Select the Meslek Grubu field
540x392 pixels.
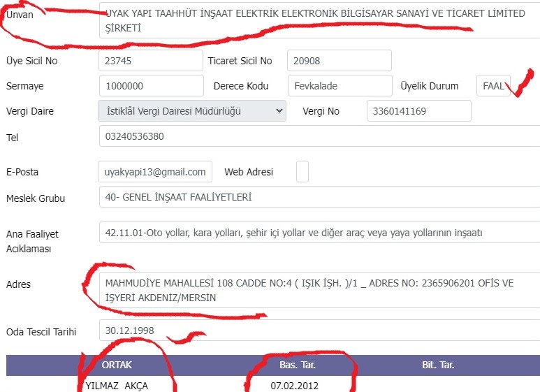point(319,196)
